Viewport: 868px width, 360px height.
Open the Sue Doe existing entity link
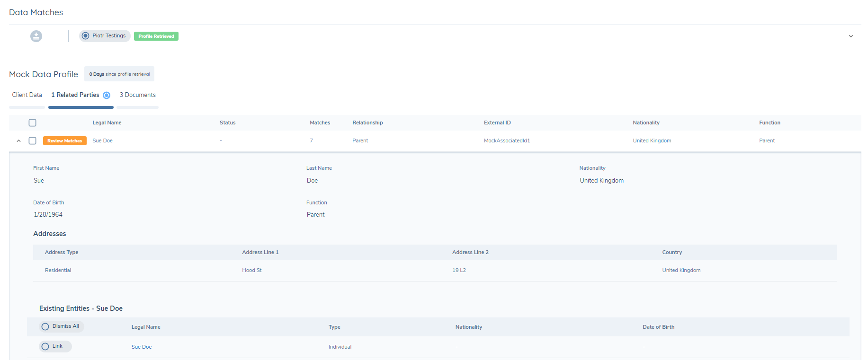point(142,347)
